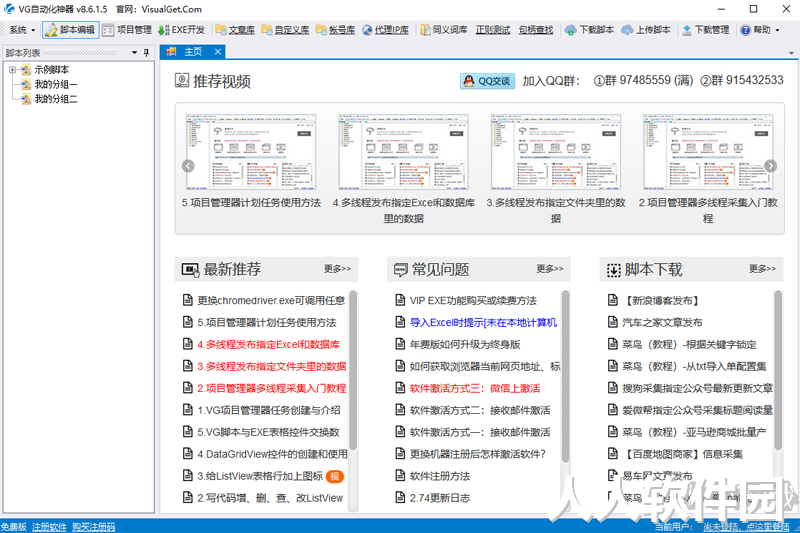Open 4.DataGridView控件的创建和使用 article

[x=272, y=454]
